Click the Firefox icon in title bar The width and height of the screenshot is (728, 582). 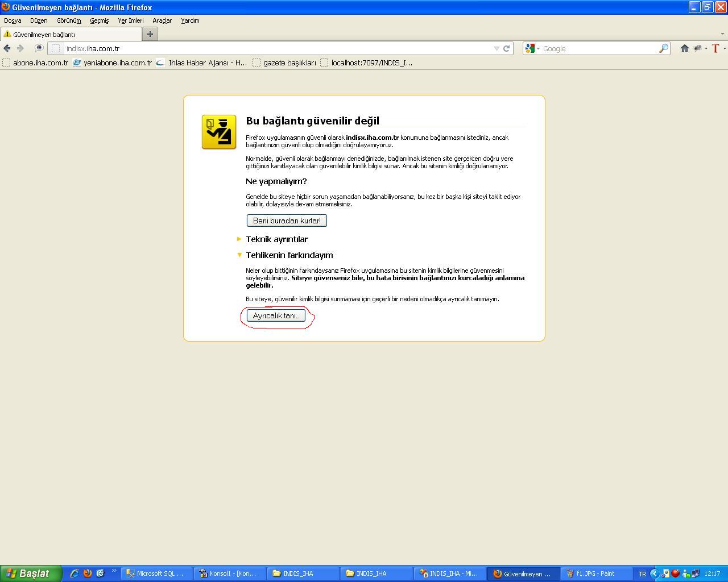pos(5,7)
